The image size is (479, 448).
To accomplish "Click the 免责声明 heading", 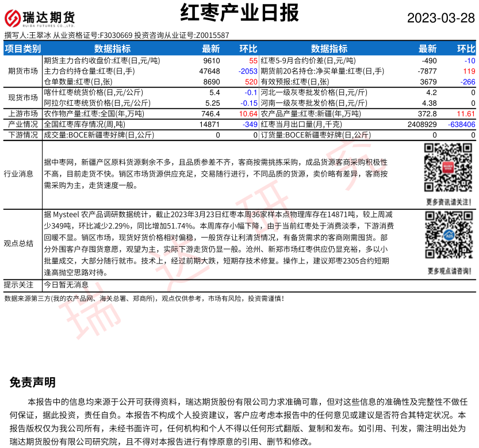I will pos(33,382).
